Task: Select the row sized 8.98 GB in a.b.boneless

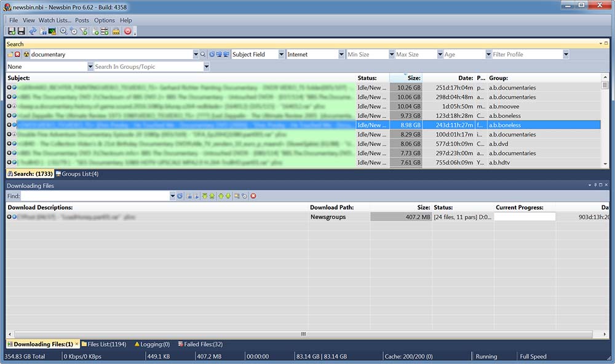Action: (x=303, y=125)
